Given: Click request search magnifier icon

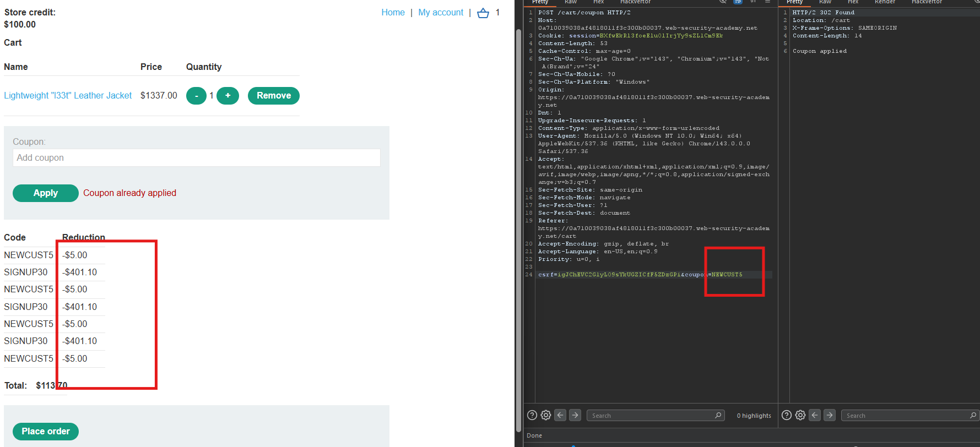Looking at the screenshot, I should click(x=718, y=415).
